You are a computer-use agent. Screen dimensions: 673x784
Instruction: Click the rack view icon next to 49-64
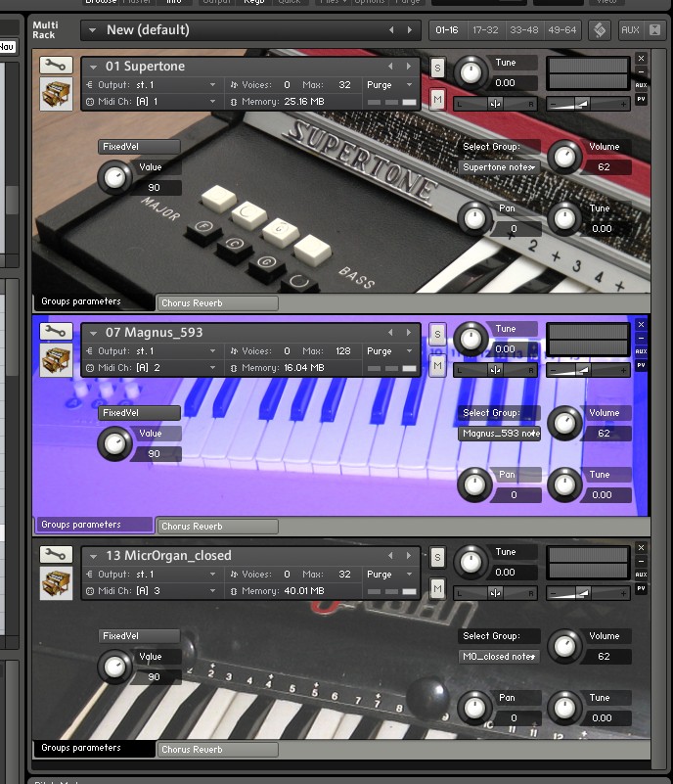click(x=600, y=30)
